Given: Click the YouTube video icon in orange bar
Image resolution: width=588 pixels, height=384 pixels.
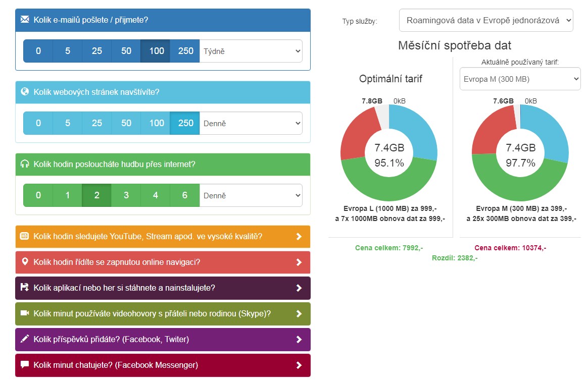Looking at the screenshot, I should (25, 236).
